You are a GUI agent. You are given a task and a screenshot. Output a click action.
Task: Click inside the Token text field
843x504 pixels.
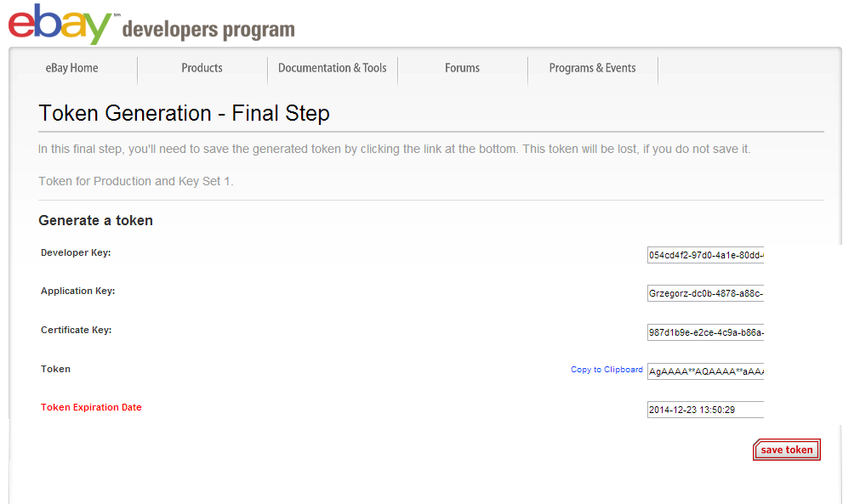pyautogui.click(x=705, y=371)
